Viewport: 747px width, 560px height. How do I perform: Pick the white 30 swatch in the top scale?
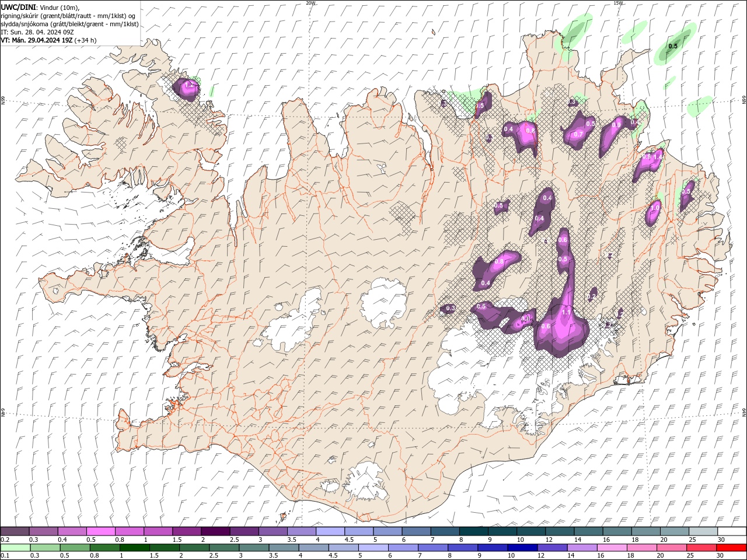(732, 531)
